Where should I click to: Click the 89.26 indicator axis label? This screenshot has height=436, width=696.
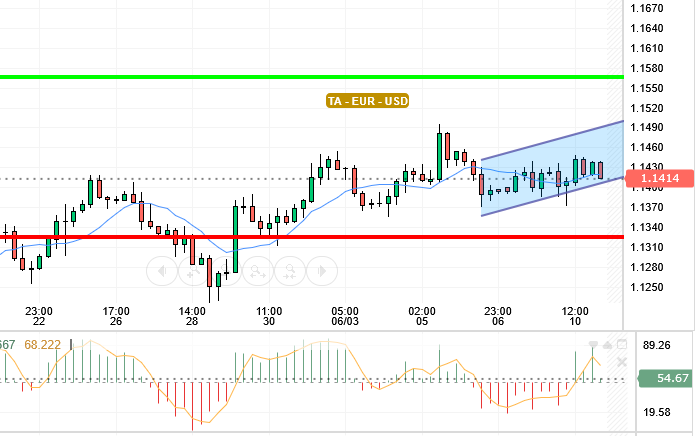656,345
